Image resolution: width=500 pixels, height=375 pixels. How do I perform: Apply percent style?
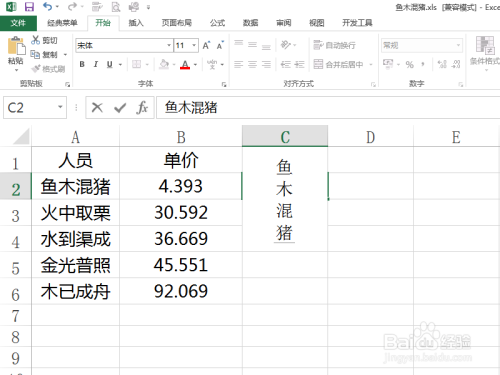click(x=410, y=64)
